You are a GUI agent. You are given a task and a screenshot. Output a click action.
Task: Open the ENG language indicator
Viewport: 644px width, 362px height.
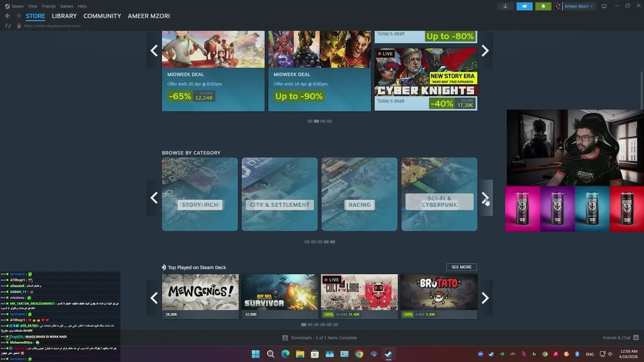pyautogui.click(x=590, y=354)
